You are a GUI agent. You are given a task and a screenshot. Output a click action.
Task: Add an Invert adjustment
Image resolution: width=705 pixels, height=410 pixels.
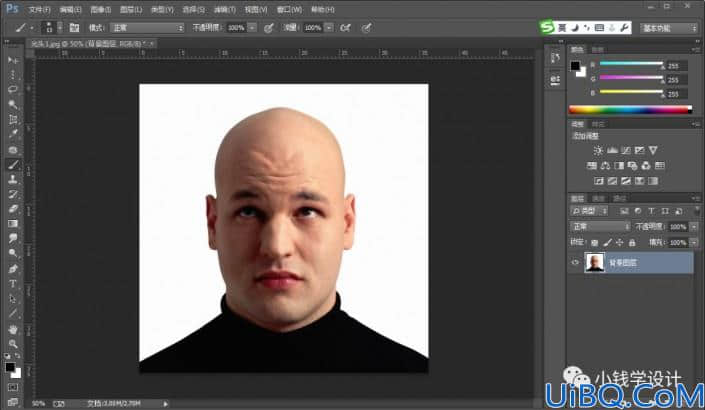coord(598,181)
